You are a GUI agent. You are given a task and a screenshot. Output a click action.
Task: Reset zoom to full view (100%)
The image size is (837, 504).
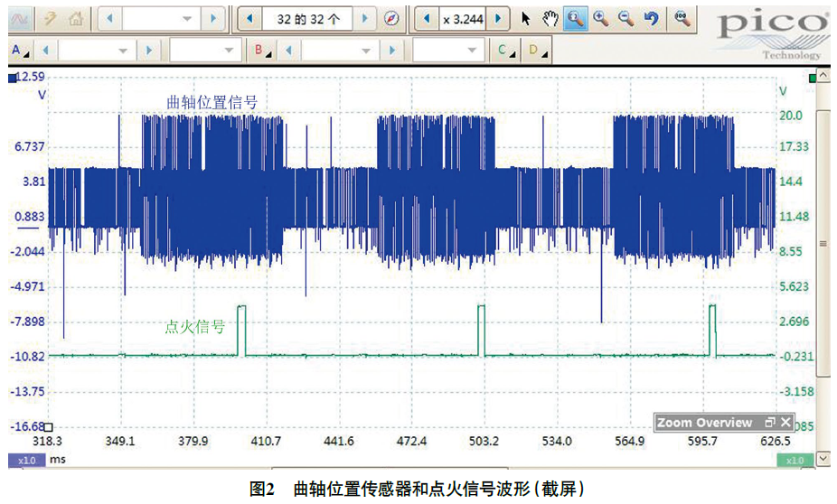[x=682, y=19]
